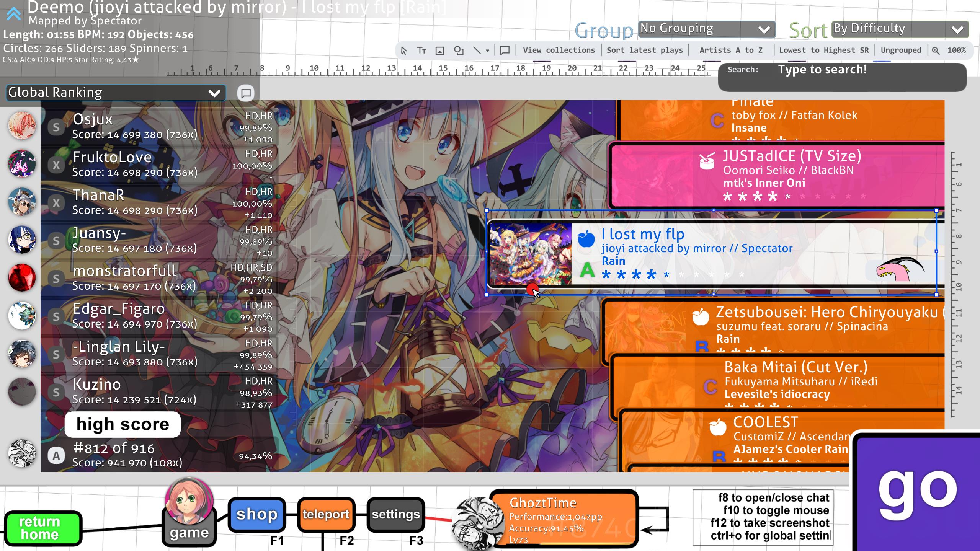The image size is (980, 551).
Task: Click the vertical ruler at right edge
Action: (x=957, y=284)
